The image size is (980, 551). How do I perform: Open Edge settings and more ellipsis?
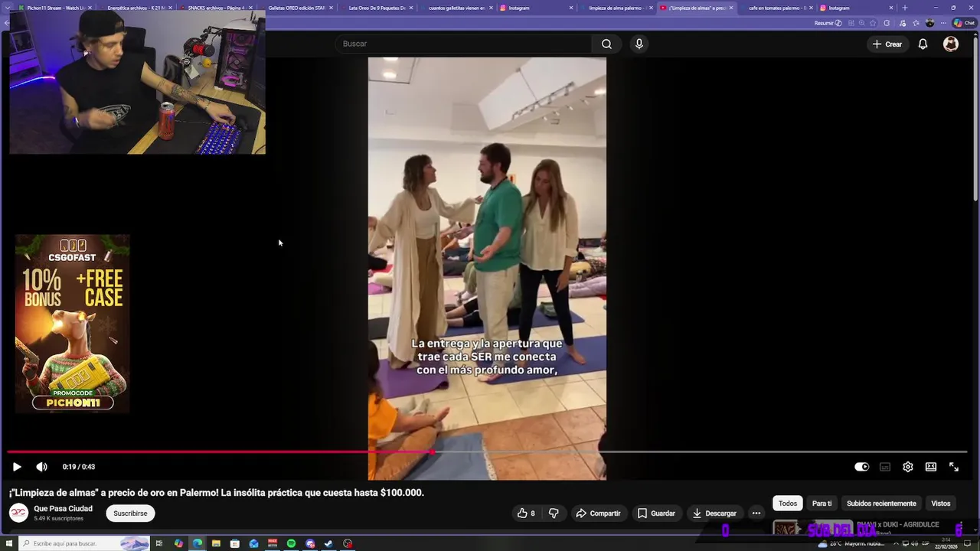click(943, 23)
